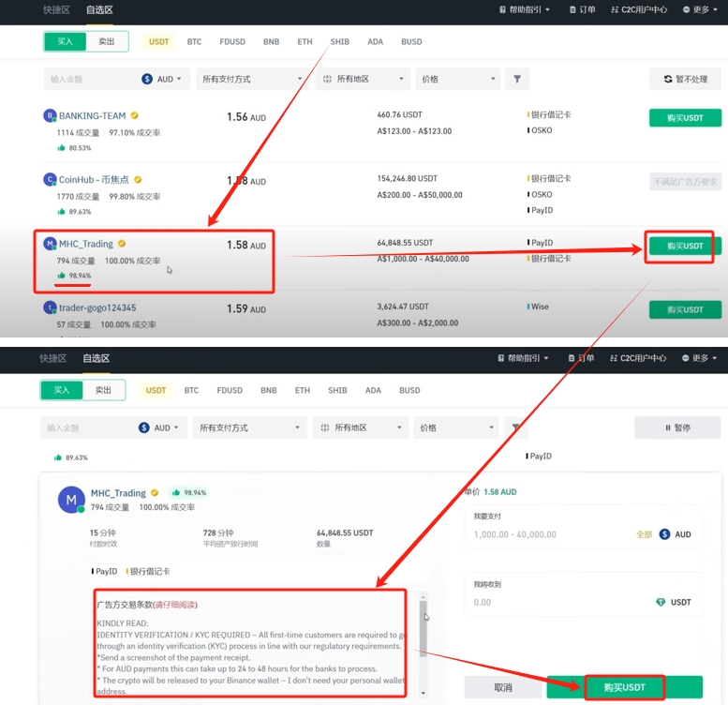Select 买入 in the lower buy/sell toggle
728x705 pixels.
tap(62, 390)
